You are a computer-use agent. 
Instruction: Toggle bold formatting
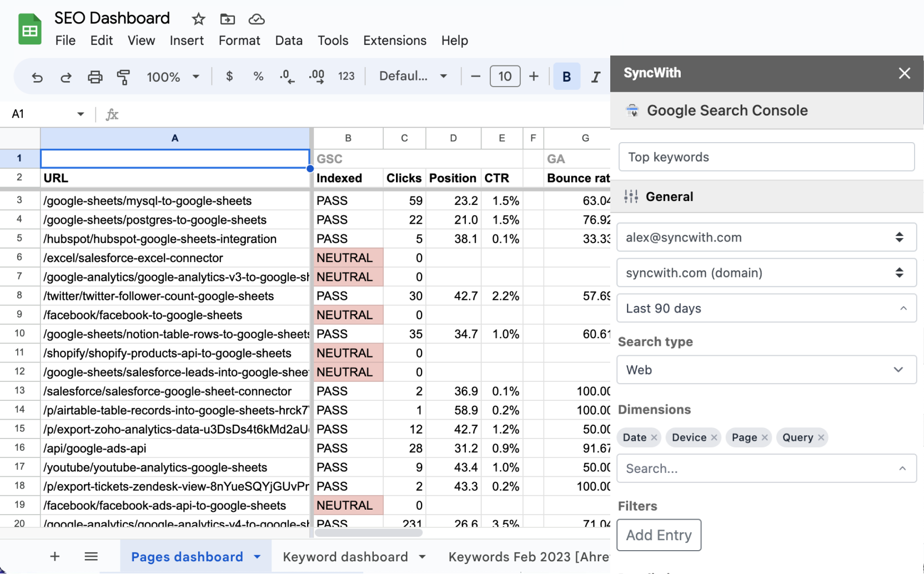coord(566,77)
